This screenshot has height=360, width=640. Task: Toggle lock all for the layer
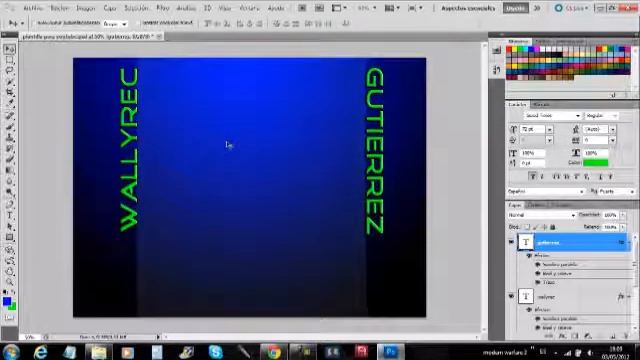[553, 227]
